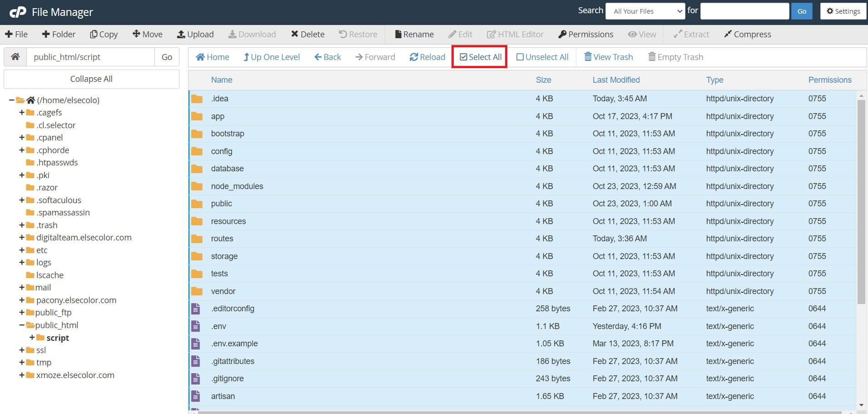Screen dimensions: 868x414
Task: Open the .idea folder icon
Action: click(x=197, y=99)
